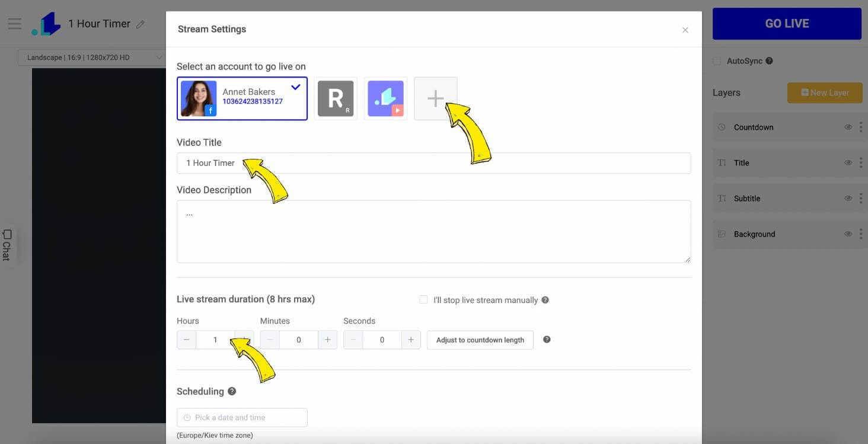This screenshot has width=868, height=444.
Task: Add a new streaming account
Action: point(436,98)
